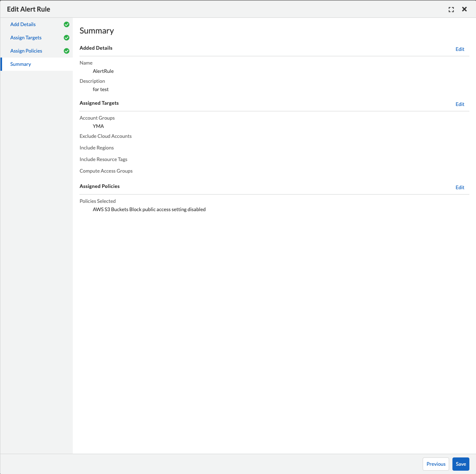476x474 pixels.
Task: Edit the Assigned Policies section
Action: (x=460, y=188)
